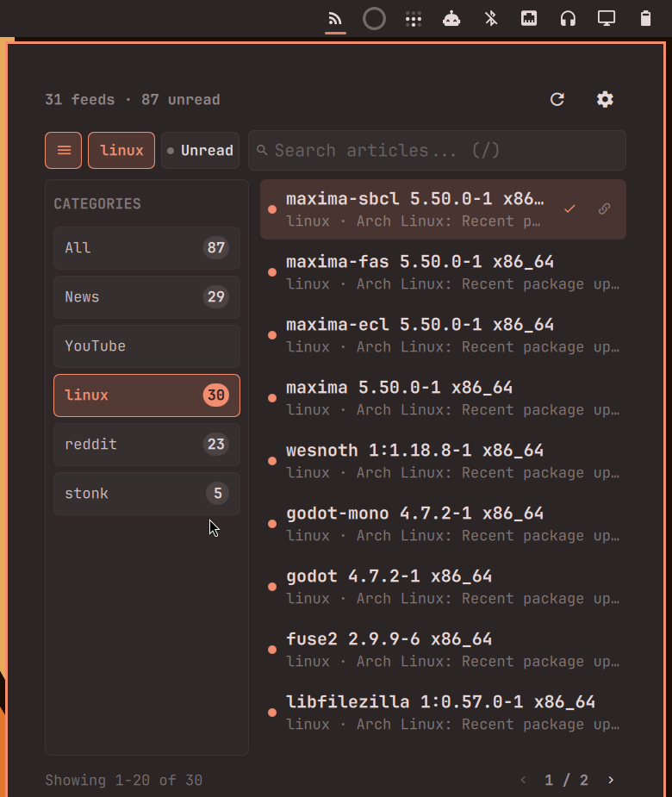This screenshot has width=672, height=797.
Task: Open the RSS feed icon in top bar
Action: (x=335, y=19)
